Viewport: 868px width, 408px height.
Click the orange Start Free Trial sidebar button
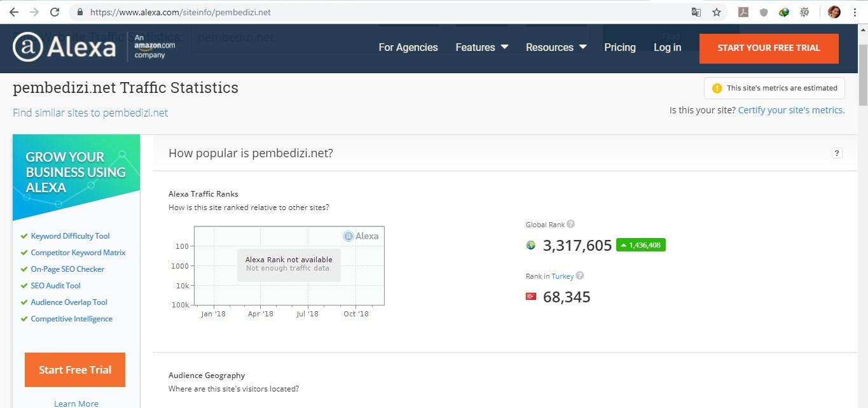click(75, 370)
